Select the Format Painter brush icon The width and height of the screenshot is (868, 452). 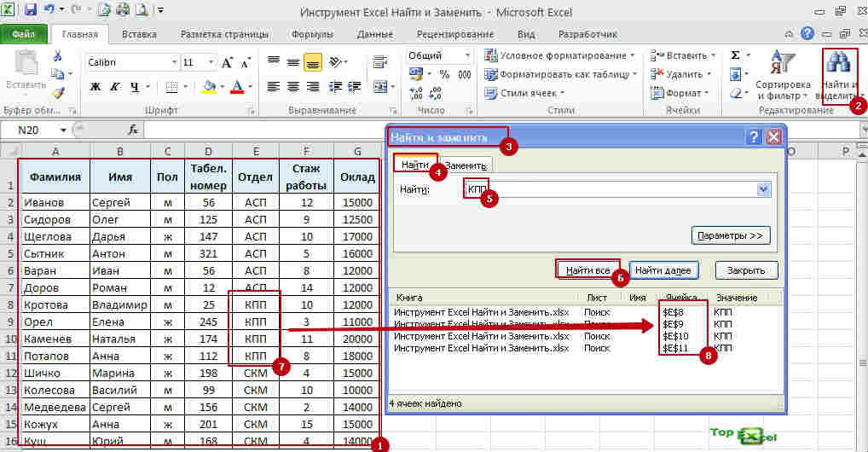[57, 93]
